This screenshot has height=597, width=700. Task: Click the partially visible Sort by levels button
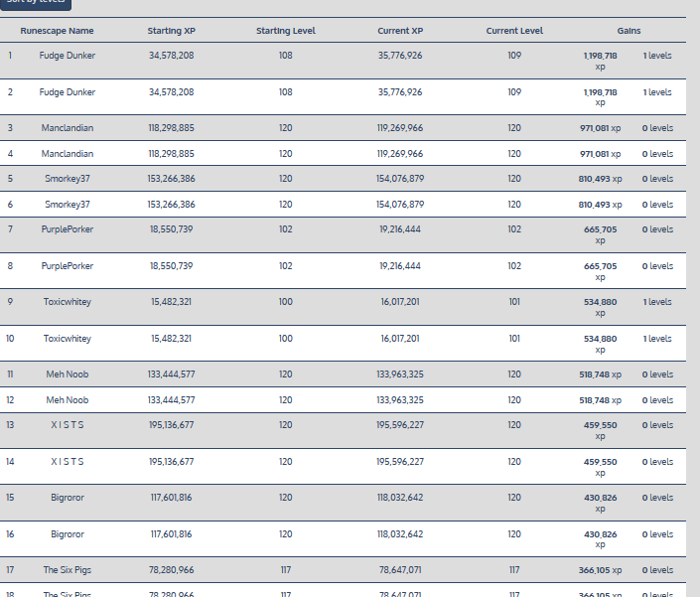pyautogui.click(x=36, y=3)
